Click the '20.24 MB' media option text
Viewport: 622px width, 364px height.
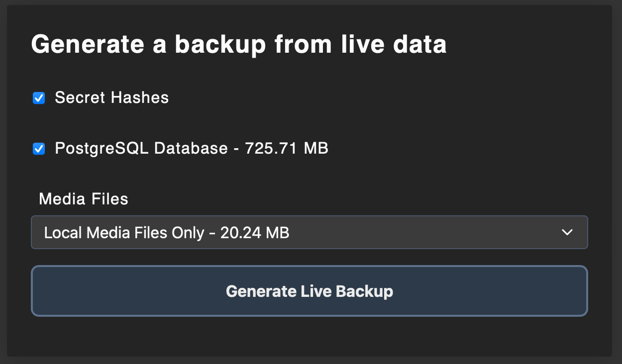tap(255, 233)
